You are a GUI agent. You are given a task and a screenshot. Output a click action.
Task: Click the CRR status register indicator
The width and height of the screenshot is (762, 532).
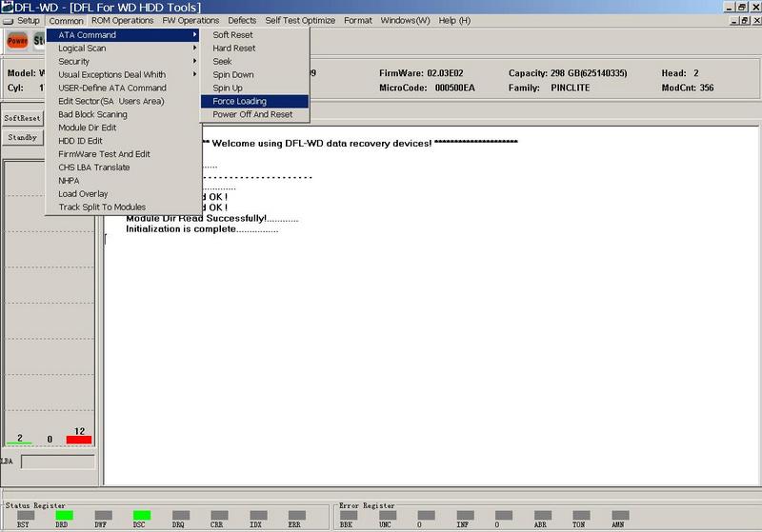tap(219, 516)
